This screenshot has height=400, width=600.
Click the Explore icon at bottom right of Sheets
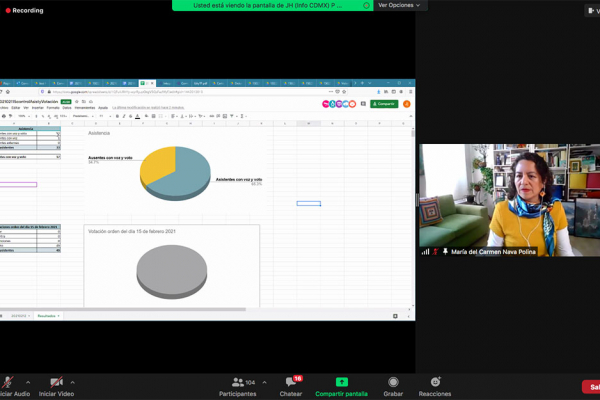pos(395,316)
